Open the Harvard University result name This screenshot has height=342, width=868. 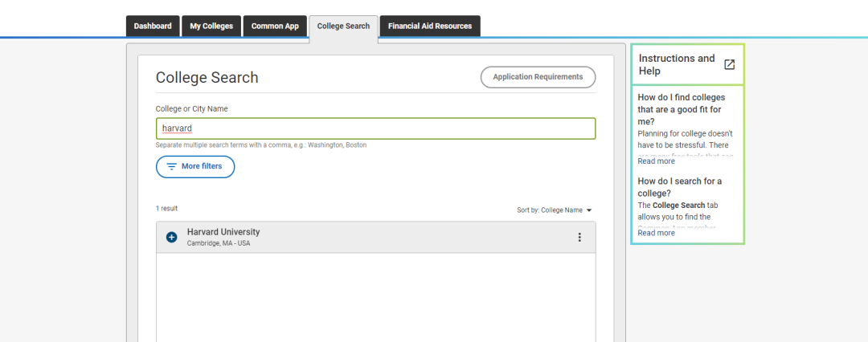click(x=223, y=232)
